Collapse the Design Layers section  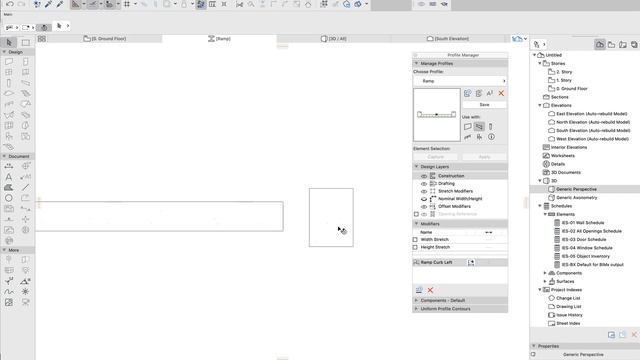point(416,167)
